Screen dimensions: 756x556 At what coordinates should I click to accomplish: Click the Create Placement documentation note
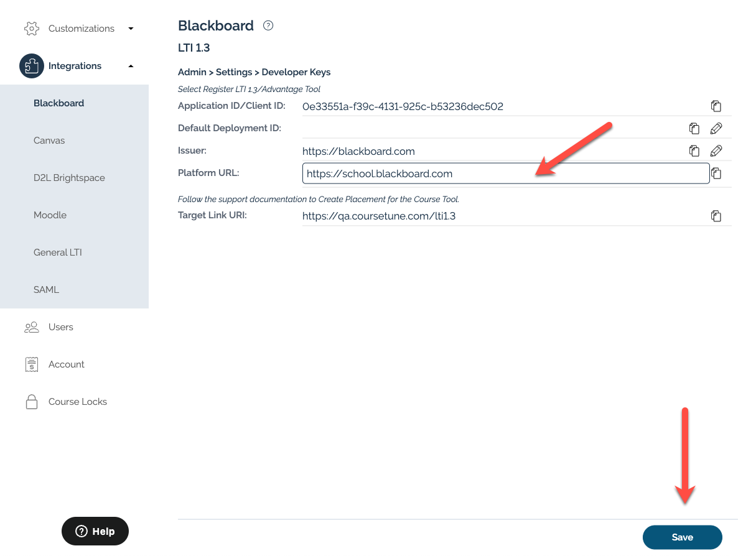pos(319,200)
